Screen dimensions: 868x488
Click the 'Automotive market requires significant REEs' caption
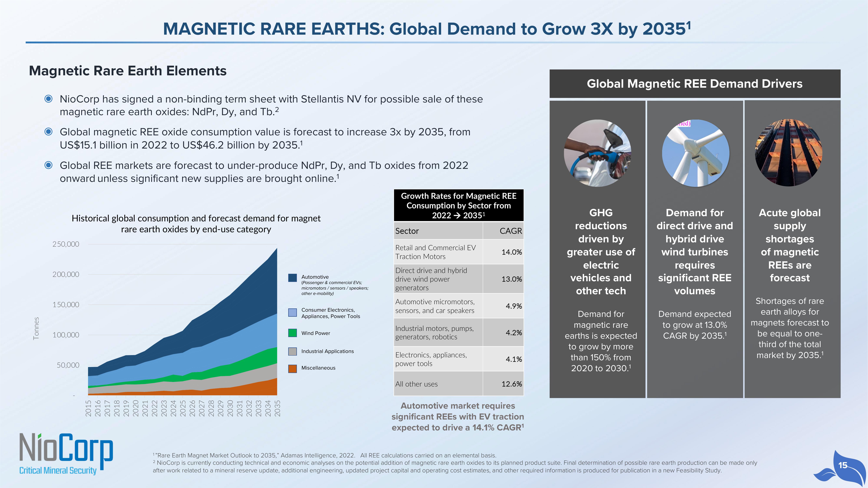coord(458,417)
